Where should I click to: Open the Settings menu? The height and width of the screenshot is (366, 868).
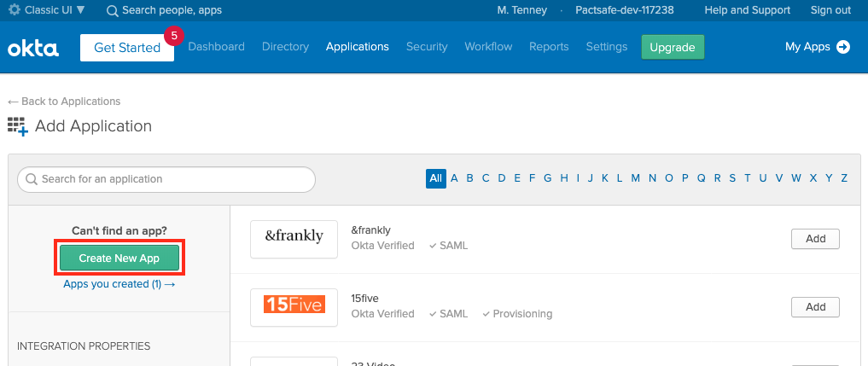607,47
